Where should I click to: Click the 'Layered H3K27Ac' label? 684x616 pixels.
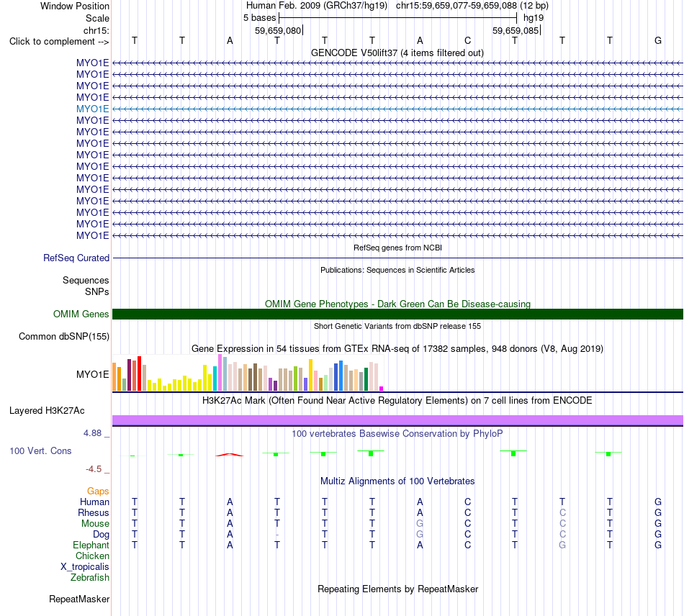[47, 411]
